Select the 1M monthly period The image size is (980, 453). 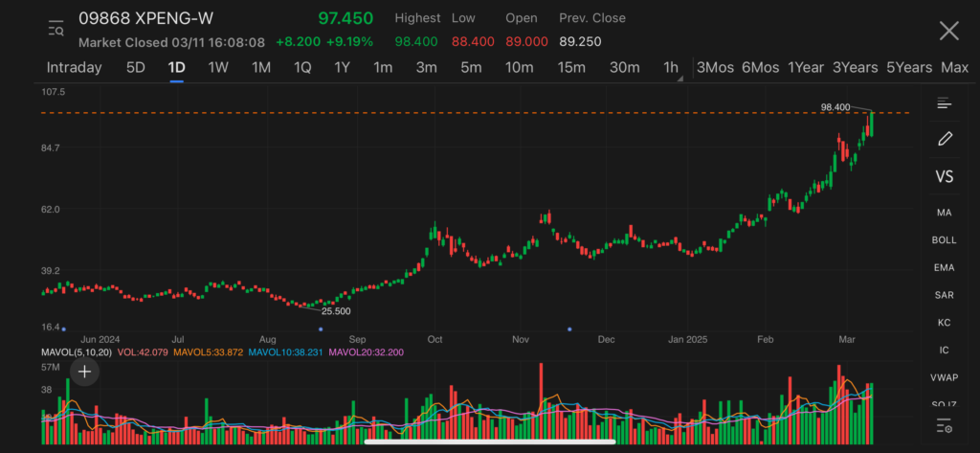pos(260,68)
